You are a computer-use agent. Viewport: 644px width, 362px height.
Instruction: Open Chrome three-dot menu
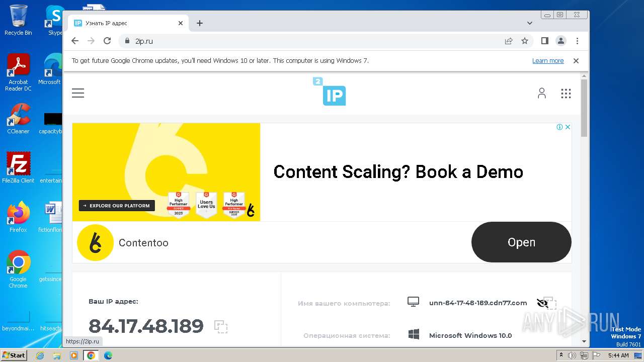click(577, 41)
